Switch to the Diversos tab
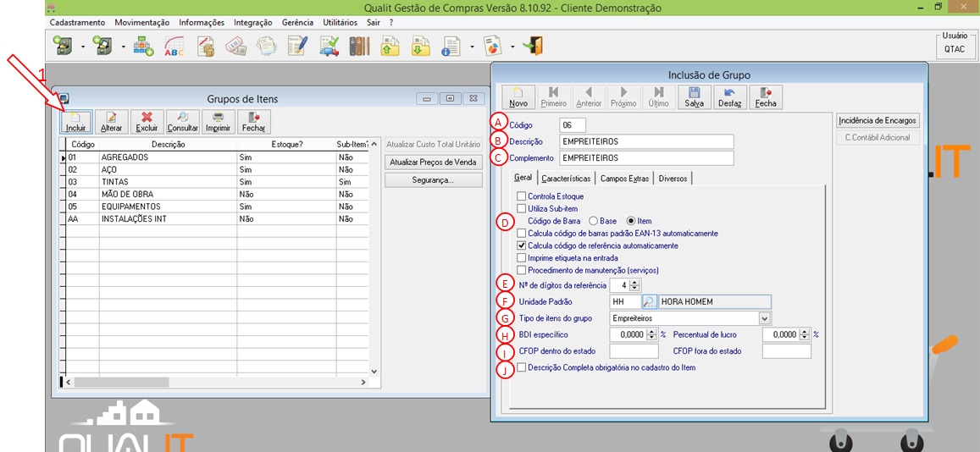Image resolution: width=980 pixels, height=452 pixels. point(673,179)
